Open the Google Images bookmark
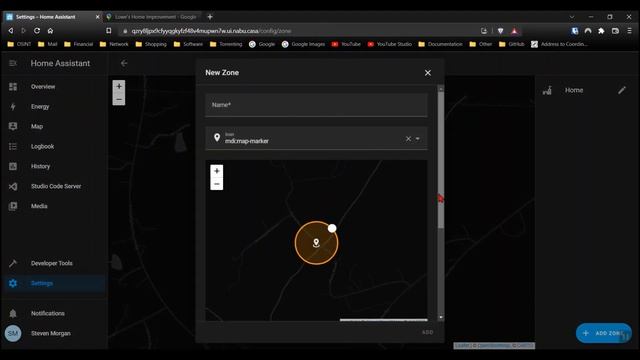Image resolution: width=640 pixels, height=360 pixels. tap(303, 44)
